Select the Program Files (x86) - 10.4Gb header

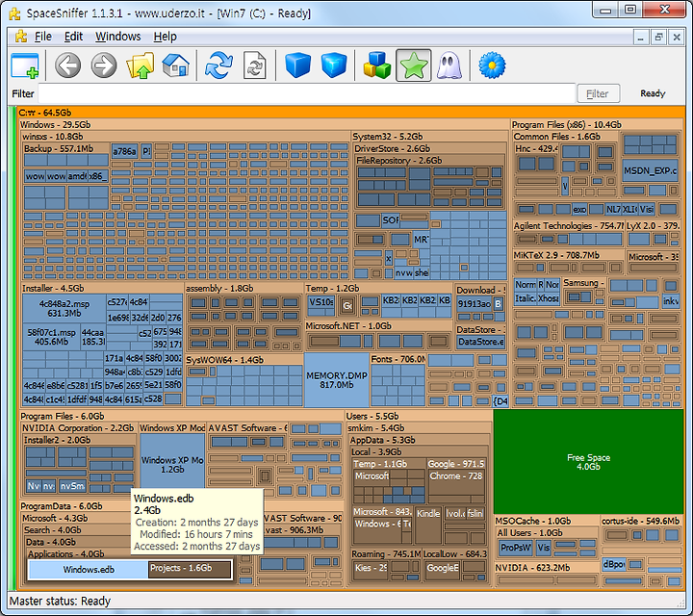point(597,124)
